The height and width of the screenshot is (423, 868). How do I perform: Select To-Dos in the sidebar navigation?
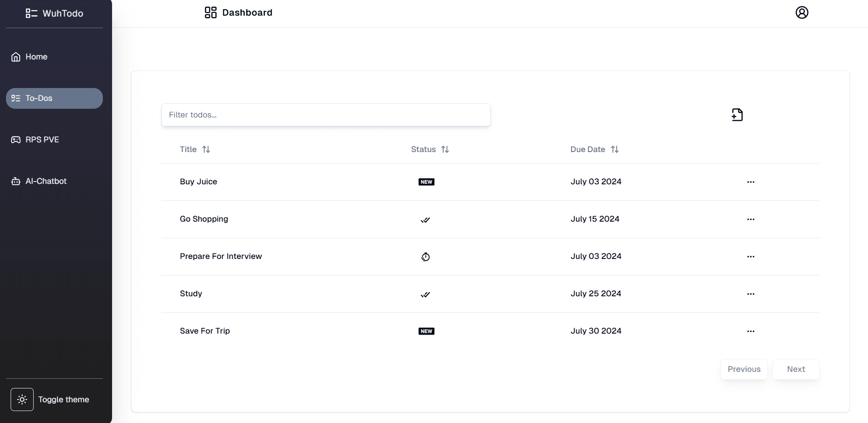(39, 98)
